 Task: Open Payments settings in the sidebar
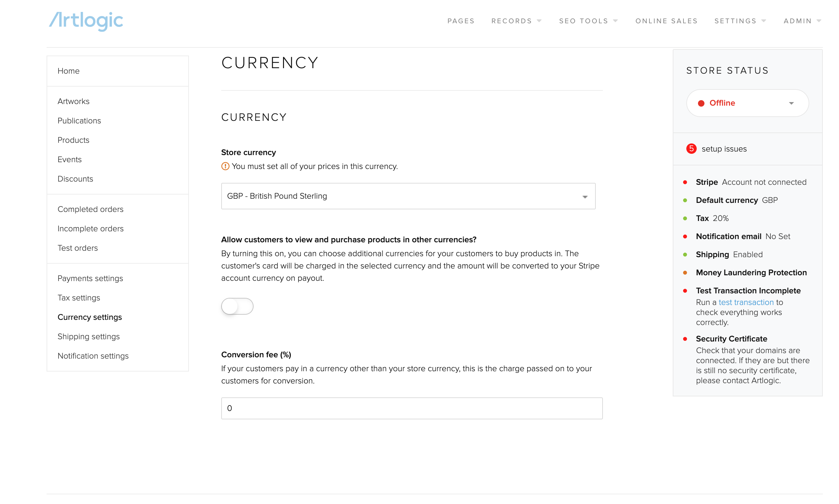click(x=90, y=278)
